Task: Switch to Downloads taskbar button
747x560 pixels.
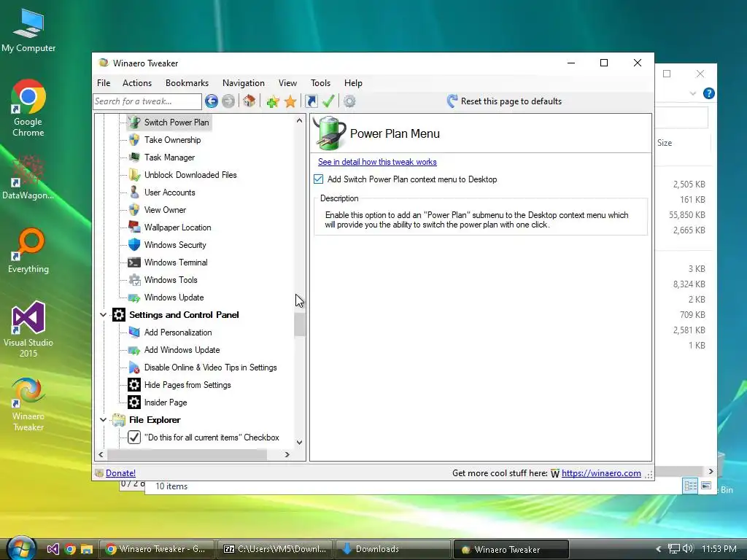Action: click(393, 549)
